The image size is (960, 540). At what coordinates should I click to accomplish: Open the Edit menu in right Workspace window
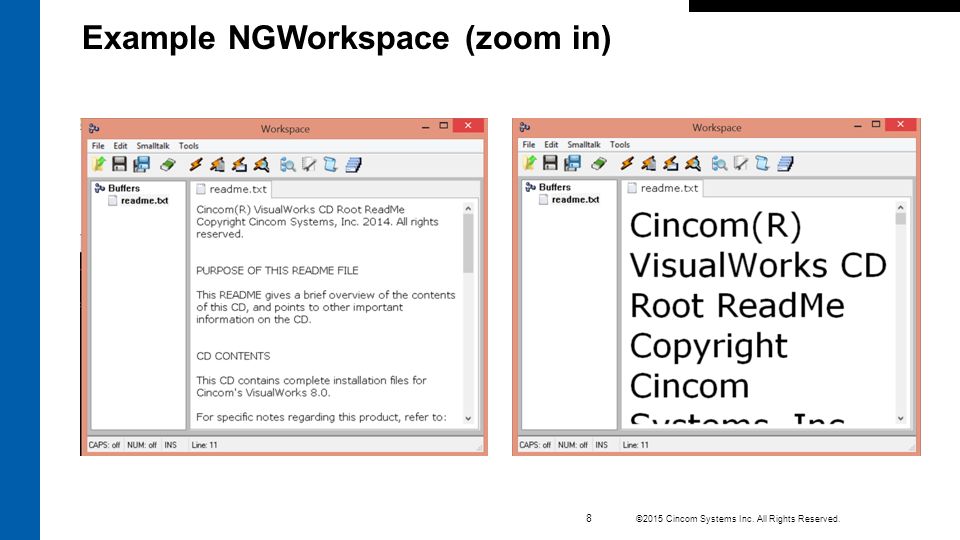[552, 144]
